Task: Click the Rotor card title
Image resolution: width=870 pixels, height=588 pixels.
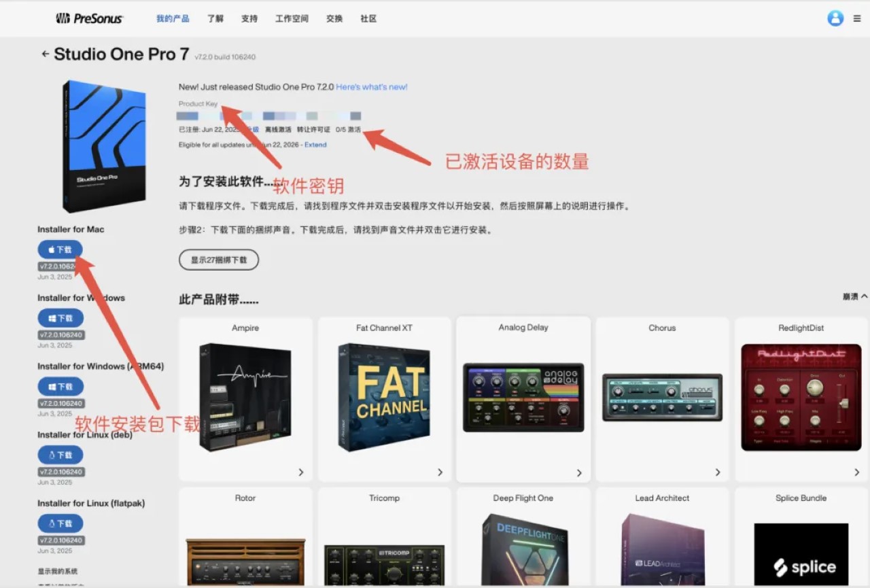Action: point(245,498)
